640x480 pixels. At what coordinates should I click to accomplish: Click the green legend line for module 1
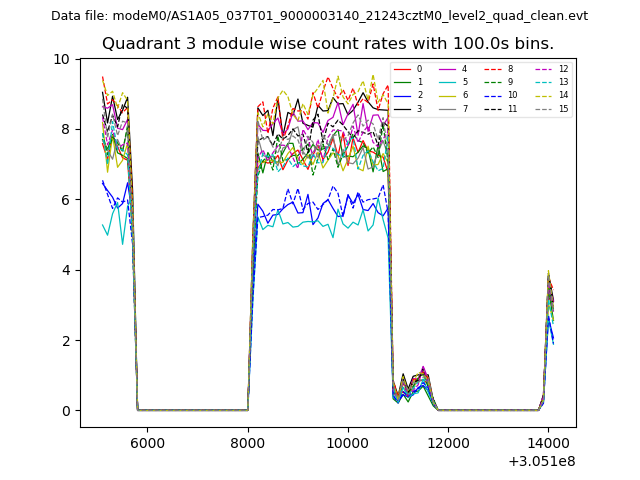[x=401, y=82]
